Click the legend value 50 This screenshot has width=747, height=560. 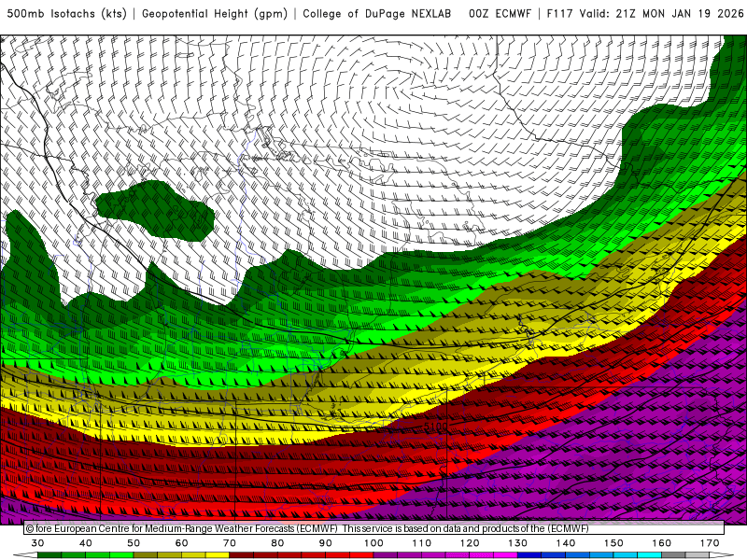coord(134,543)
